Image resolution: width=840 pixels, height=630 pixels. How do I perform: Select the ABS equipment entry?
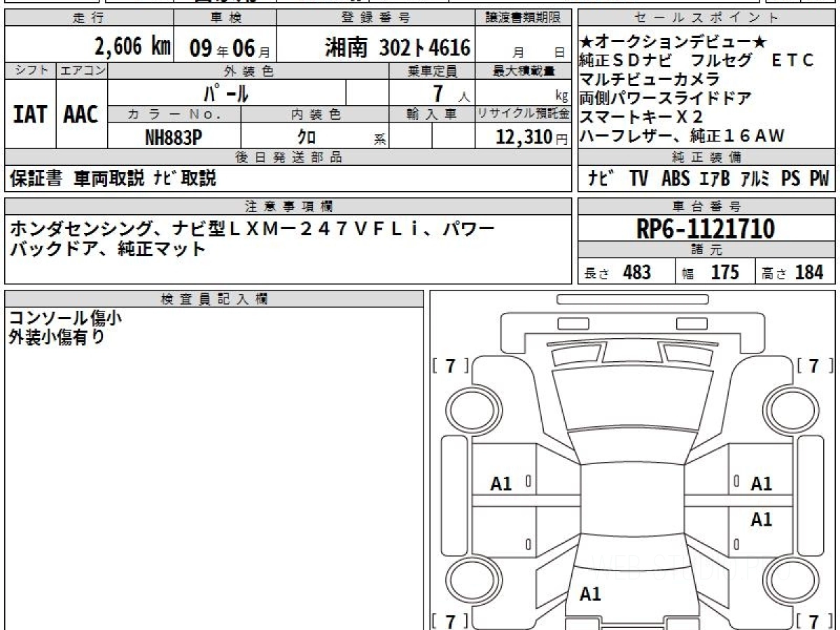coord(675,178)
